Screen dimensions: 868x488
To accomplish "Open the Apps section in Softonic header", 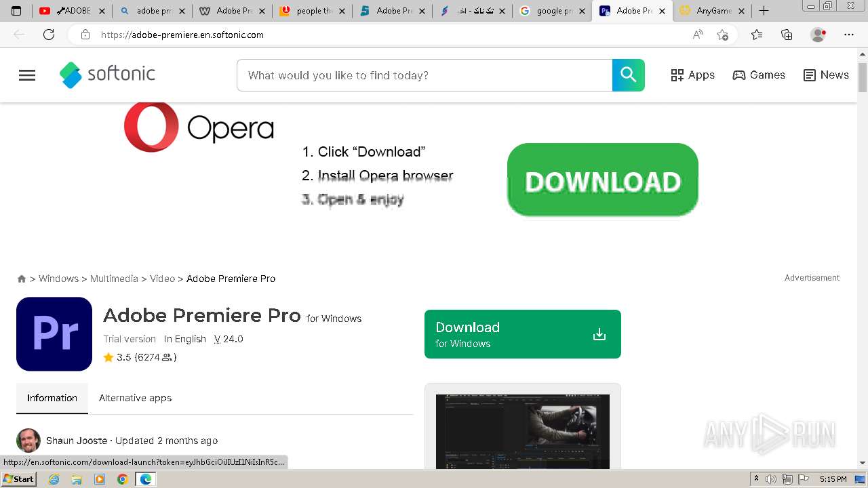I will click(x=692, y=75).
